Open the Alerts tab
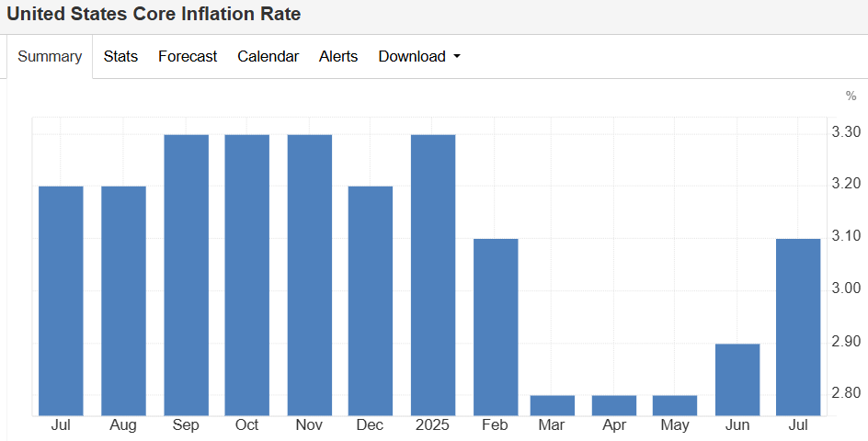The image size is (868, 441). pyautogui.click(x=338, y=57)
